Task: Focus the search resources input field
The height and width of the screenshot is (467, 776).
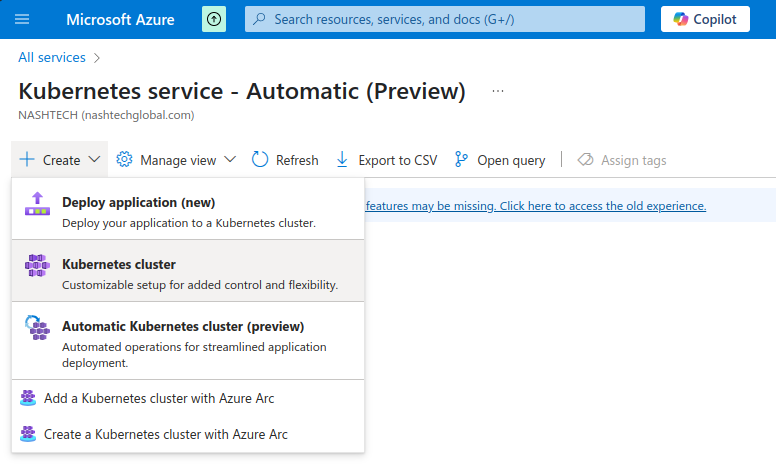Action: tap(445, 19)
